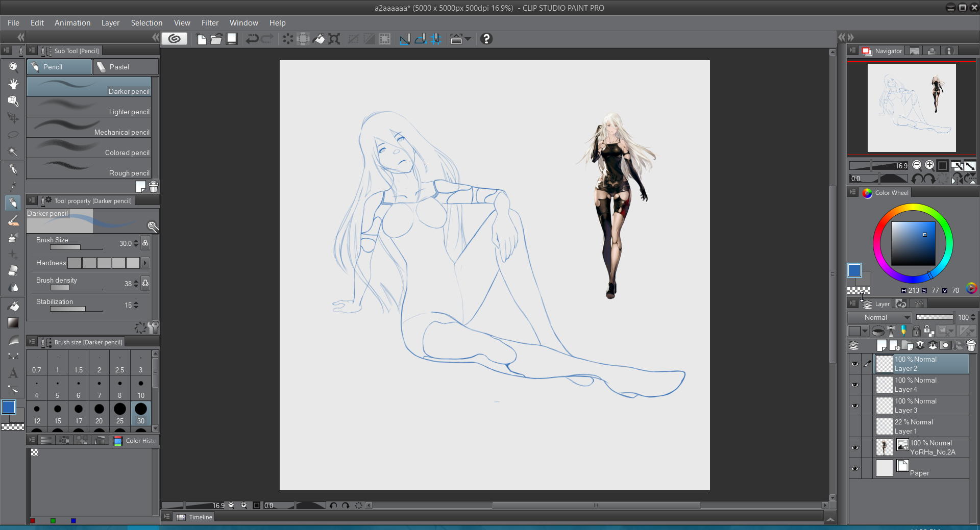980x530 pixels.
Task: Toggle visibility of the Paper layer
Action: pos(855,468)
